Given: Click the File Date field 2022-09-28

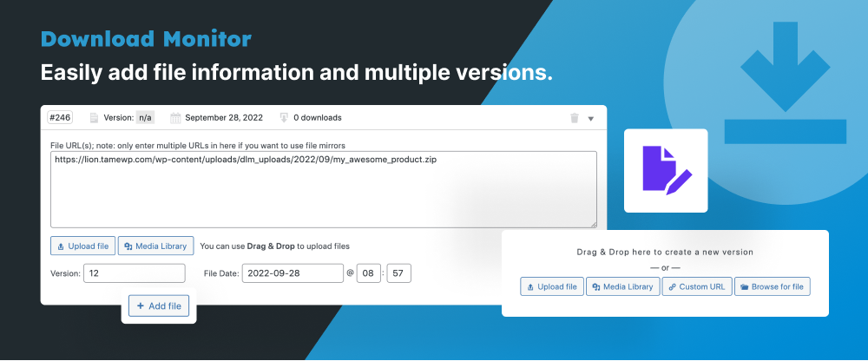Looking at the screenshot, I should 292,273.
